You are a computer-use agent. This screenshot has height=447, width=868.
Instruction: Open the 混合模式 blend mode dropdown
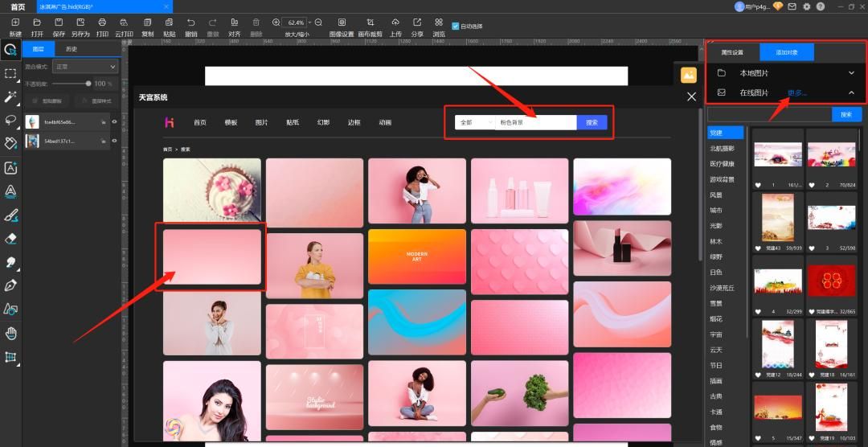85,67
